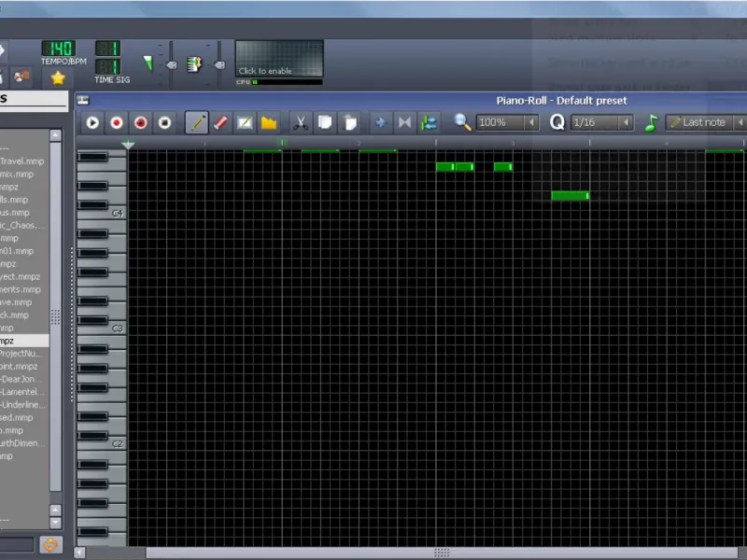Viewport: 747px width, 560px height.
Task: Stop playback in the Piano-Roll
Action: pyautogui.click(x=165, y=123)
